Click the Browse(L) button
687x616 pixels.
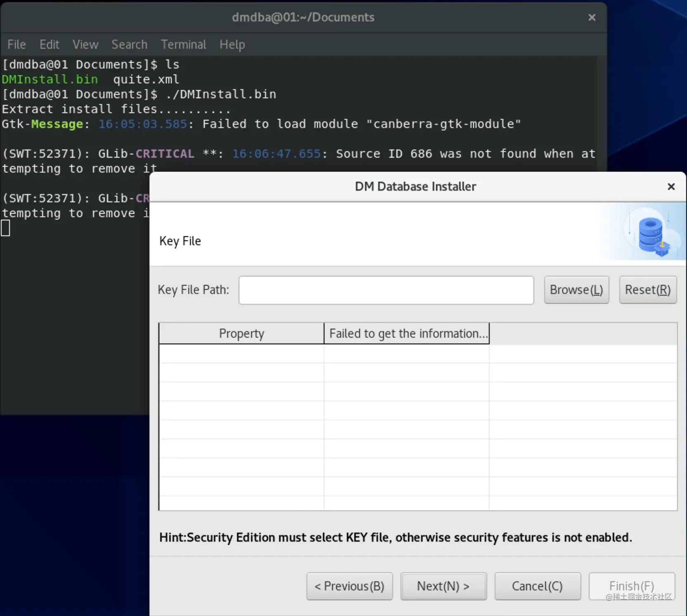coord(576,290)
